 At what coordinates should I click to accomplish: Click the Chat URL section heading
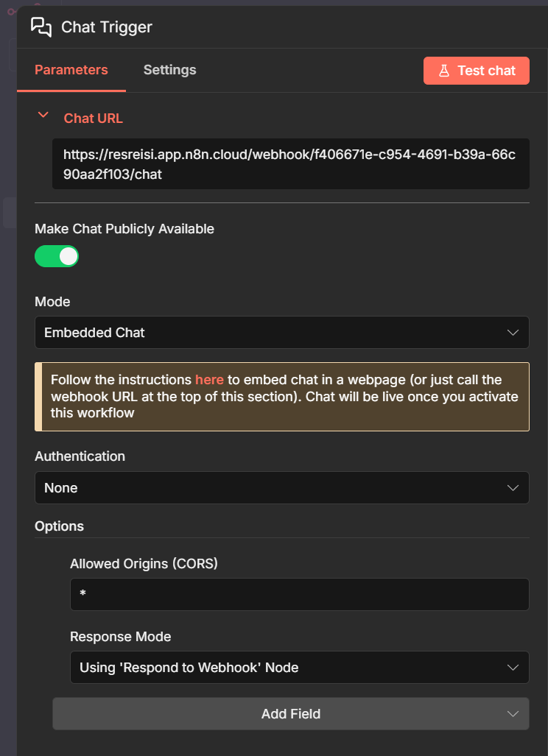coord(94,118)
